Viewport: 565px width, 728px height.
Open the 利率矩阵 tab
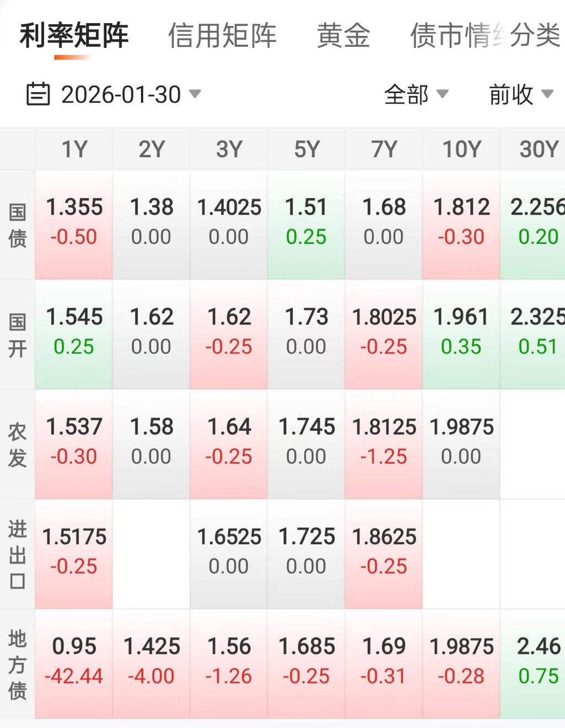pos(74,36)
